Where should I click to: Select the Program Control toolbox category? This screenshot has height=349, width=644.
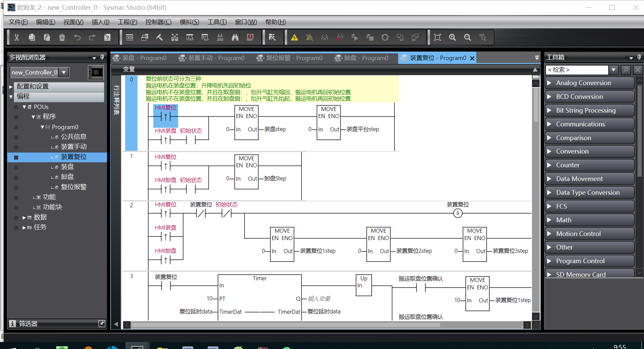589,261
